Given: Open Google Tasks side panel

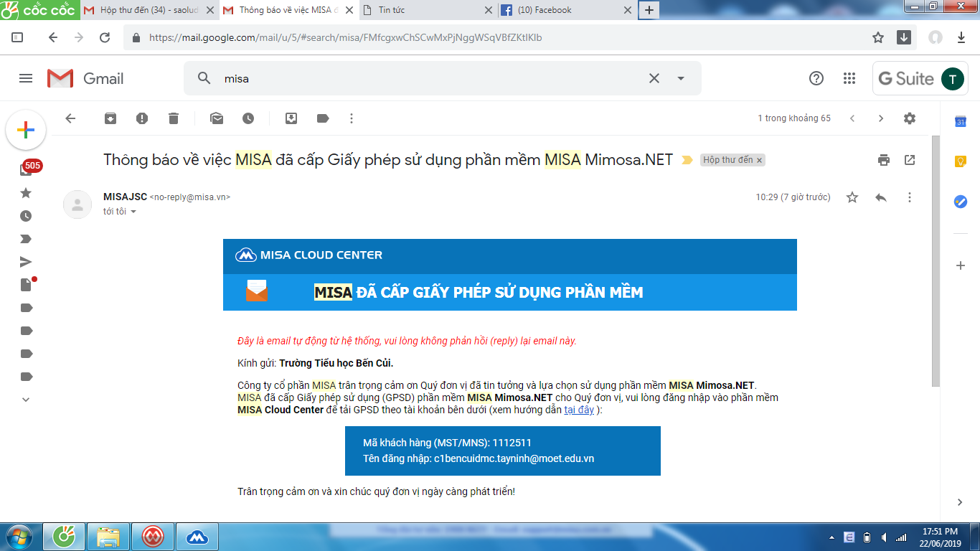Looking at the screenshot, I should (961, 202).
